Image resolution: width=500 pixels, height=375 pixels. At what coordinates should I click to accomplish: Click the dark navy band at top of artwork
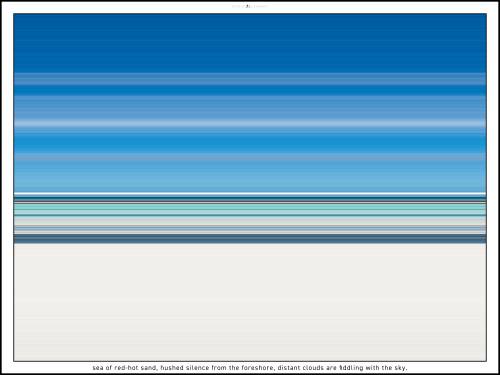pyautogui.click(x=250, y=43)
